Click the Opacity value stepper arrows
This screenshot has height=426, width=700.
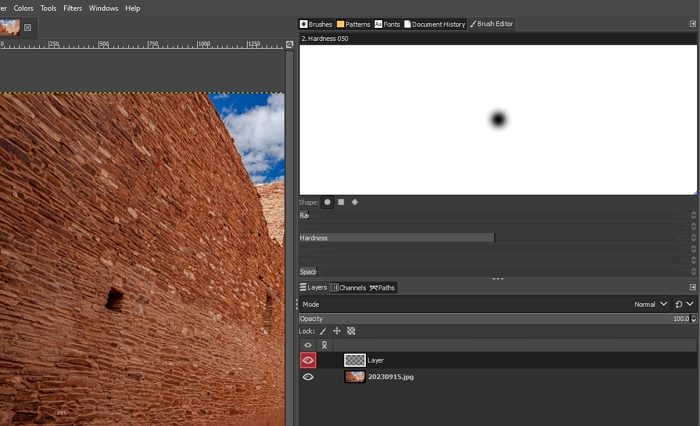tap(693, 319)
